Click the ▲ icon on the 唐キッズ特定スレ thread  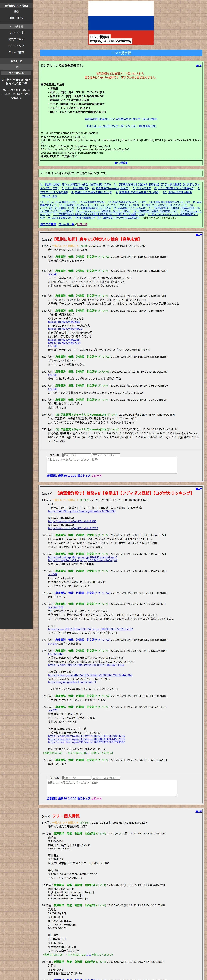coord(199,235)
